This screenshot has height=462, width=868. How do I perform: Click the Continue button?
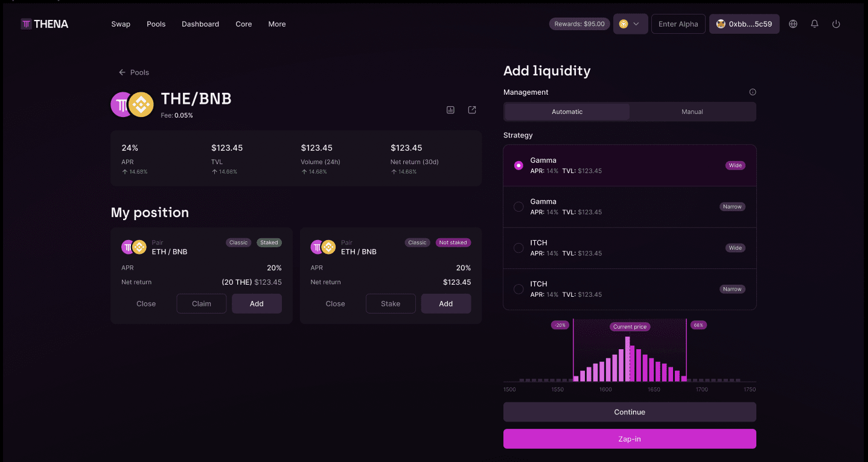click(630, 412)
